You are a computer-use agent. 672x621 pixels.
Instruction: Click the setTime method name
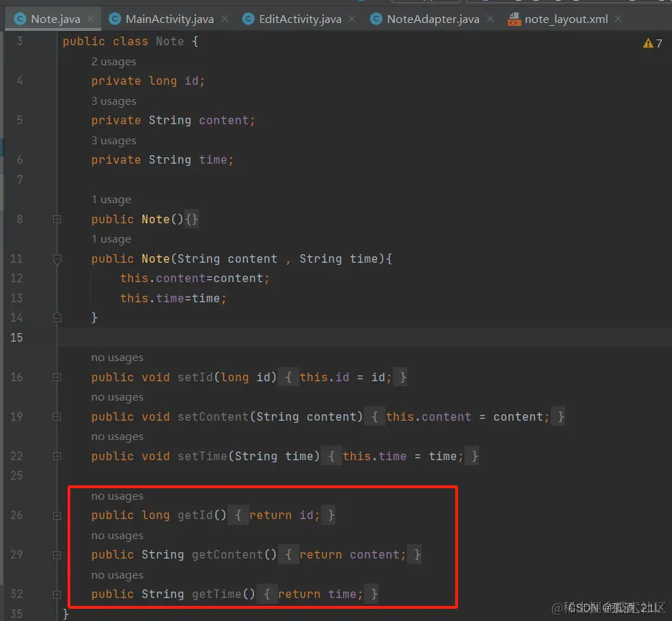pos(202,456)
